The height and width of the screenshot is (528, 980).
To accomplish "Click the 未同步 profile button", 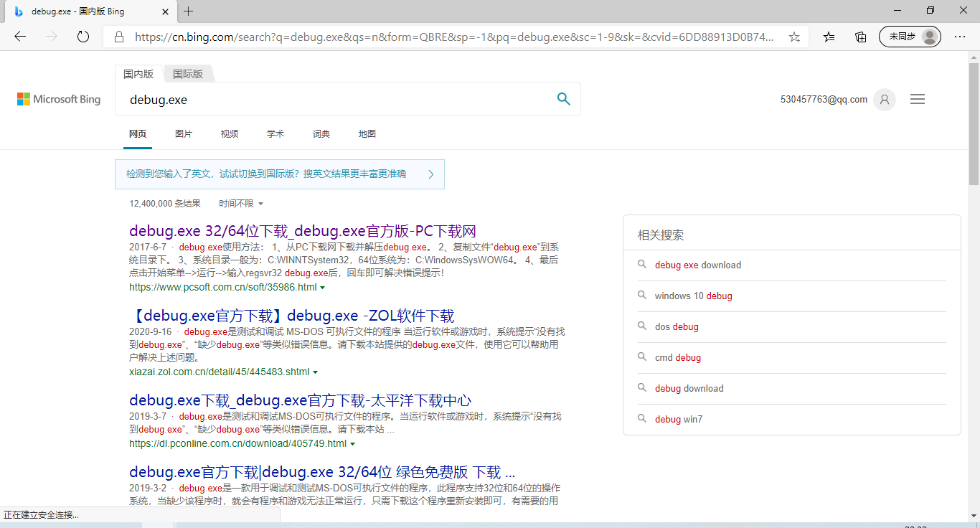I will [908, 36].
